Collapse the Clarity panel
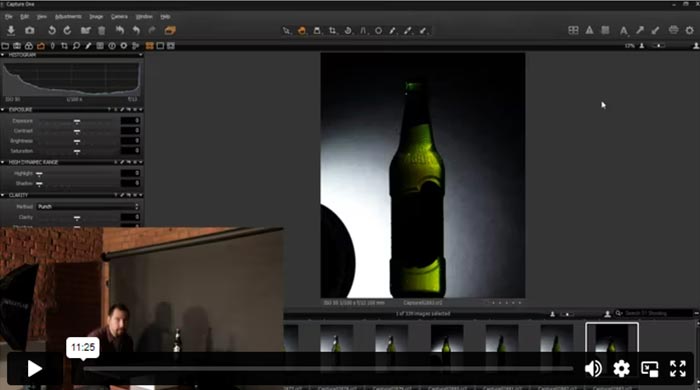The width and height of the screenshot is (700, 390). (3, 195)
